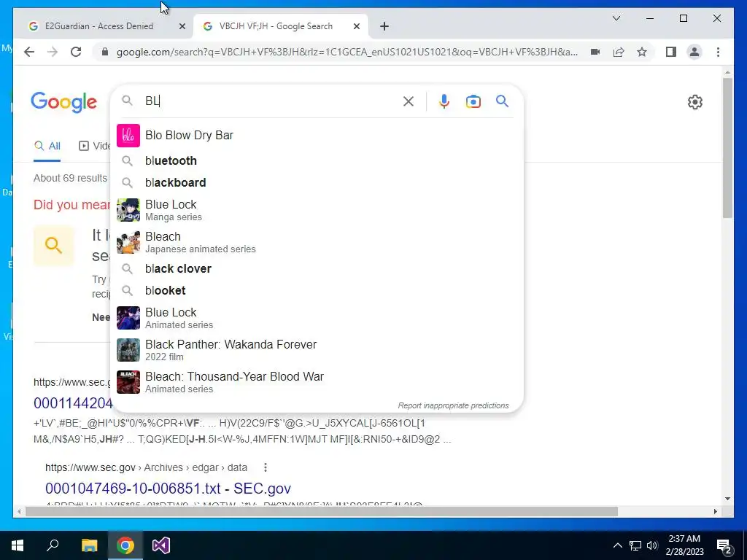Open 0001047469-10-006851.txt SEC.gov result
Screen dimensions: 747x560
169,489
